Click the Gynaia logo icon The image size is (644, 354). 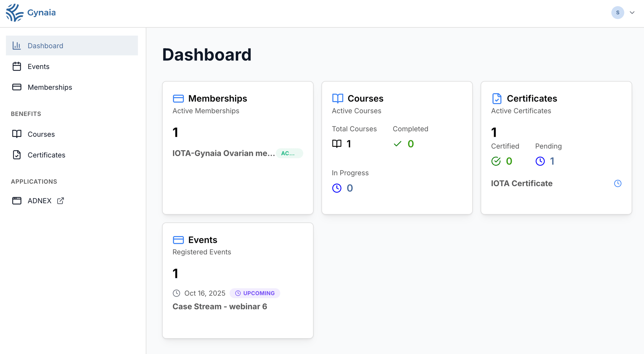[14, 13]
